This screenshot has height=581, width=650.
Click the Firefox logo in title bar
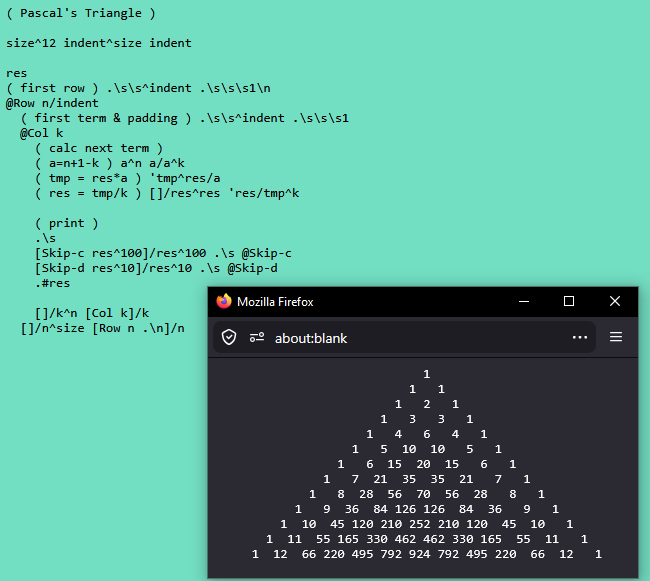coord(223,301)
